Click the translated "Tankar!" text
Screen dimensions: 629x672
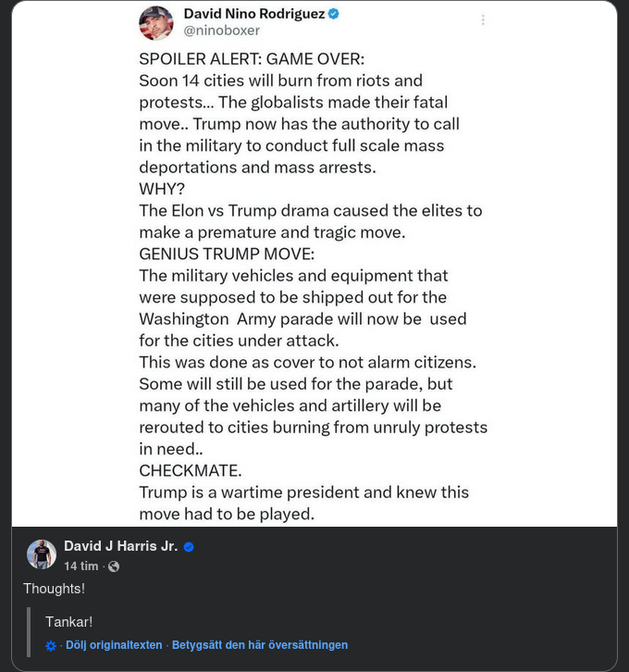click(68, 622)
